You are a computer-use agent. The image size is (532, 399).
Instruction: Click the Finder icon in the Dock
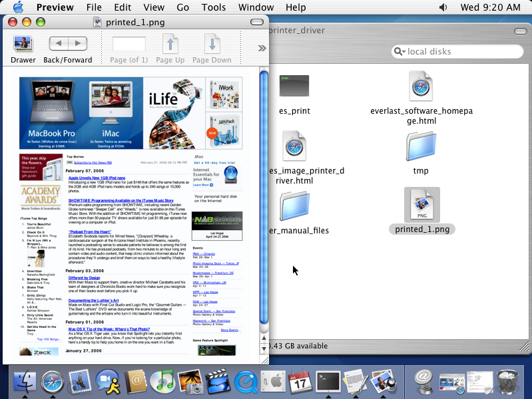[x=25, y=381]
